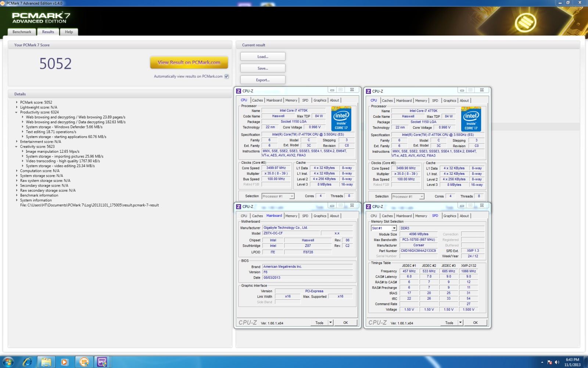This screenshot has height=368, width=588.
Task: Launch Windows Media Player taskbar icon
Action: click(65, 362)
